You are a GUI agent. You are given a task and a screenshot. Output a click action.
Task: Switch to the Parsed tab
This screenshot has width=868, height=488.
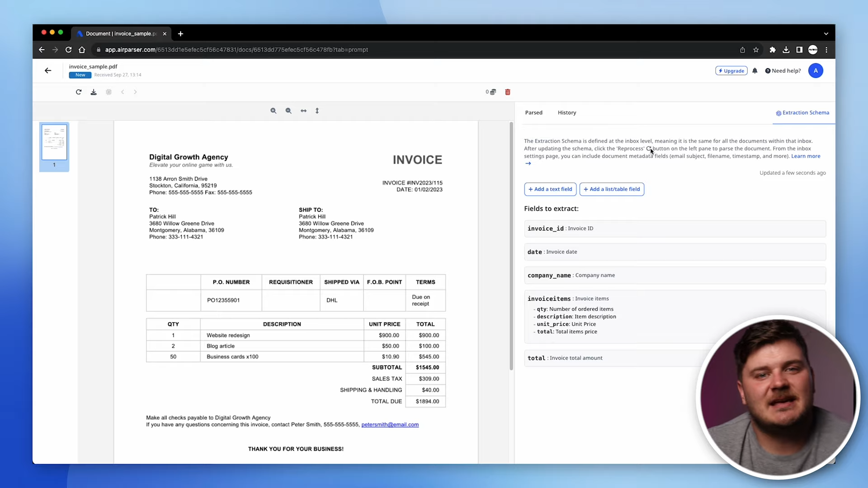point(533,113)
